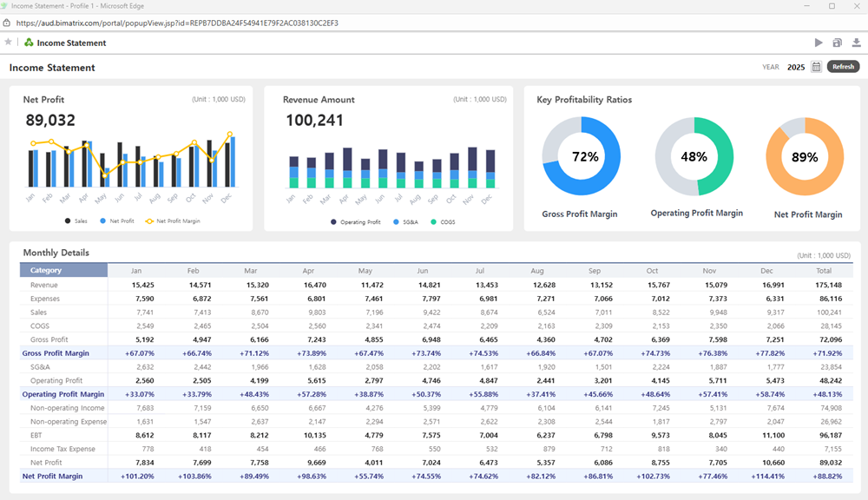Click the favorite star icon

tap(9, 42)
